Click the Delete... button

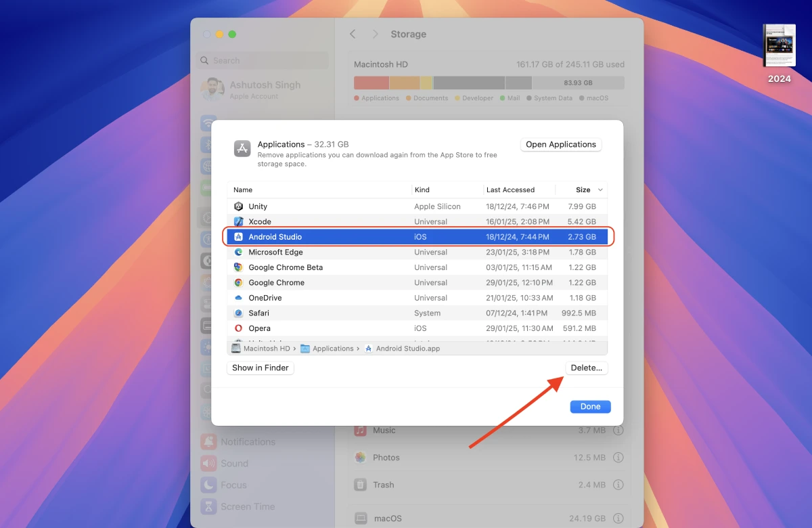[587, 368]
